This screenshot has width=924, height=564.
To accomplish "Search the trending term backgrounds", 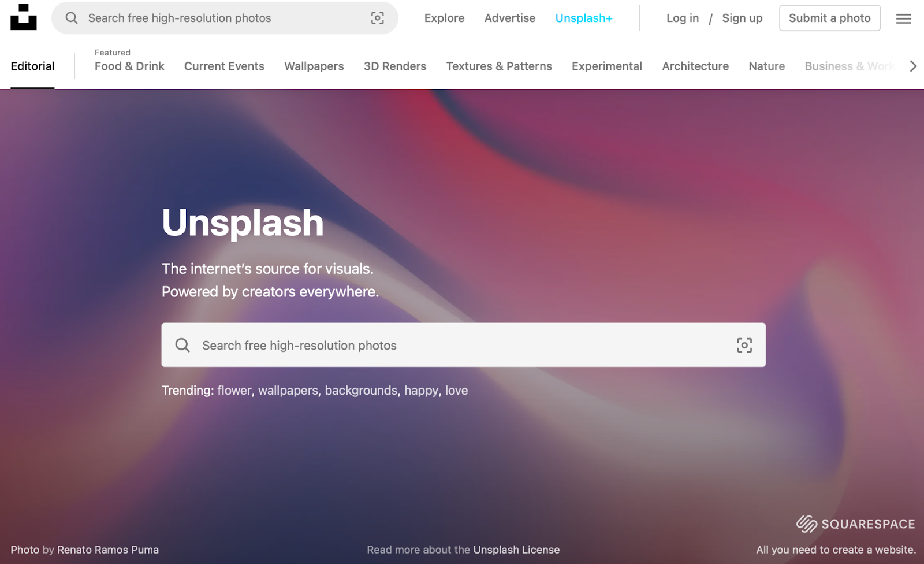I will click(x=361, y=391).
